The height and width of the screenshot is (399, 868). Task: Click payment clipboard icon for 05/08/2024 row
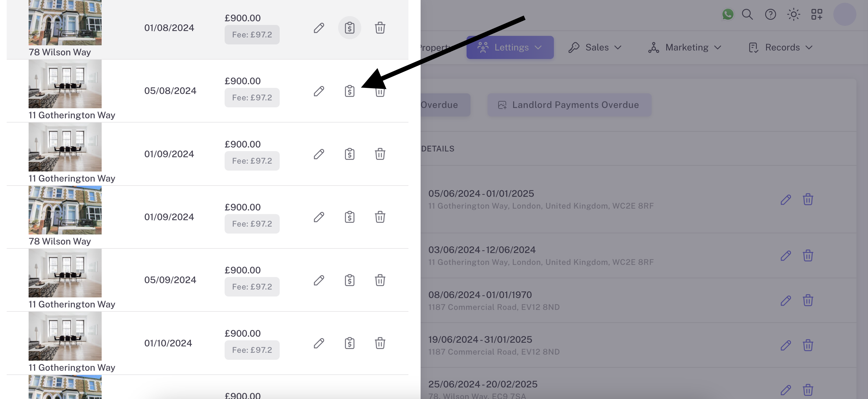click(349, 91)
